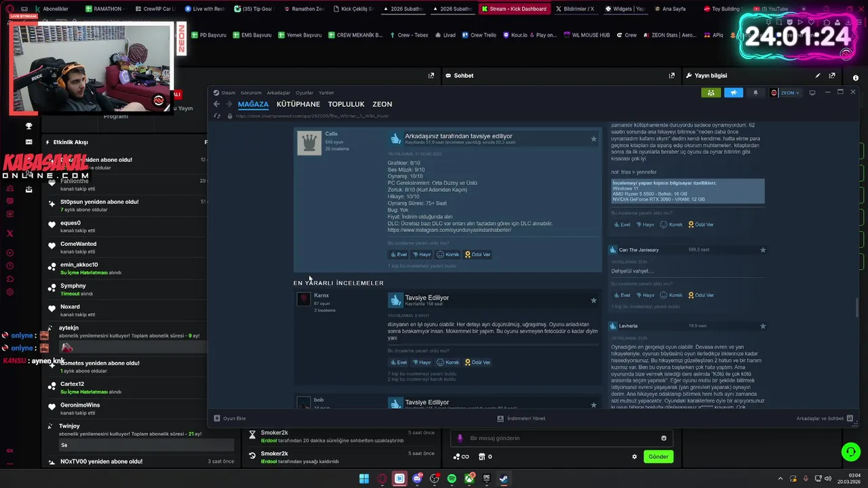This screenshot has width=868, height=488.
Task: Open the CREW MEKANİK bookmark
Action: [355, 35]
